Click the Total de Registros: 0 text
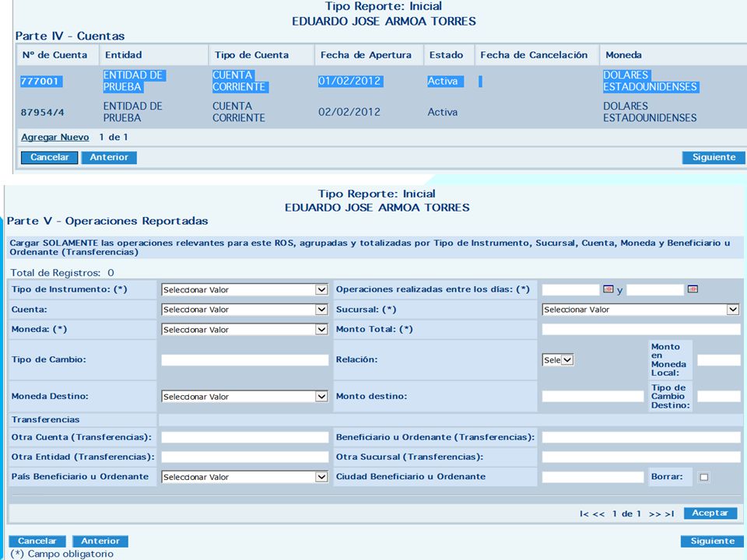Image resolution: width=747 pixels, height=560 pixels. point(62,273)
